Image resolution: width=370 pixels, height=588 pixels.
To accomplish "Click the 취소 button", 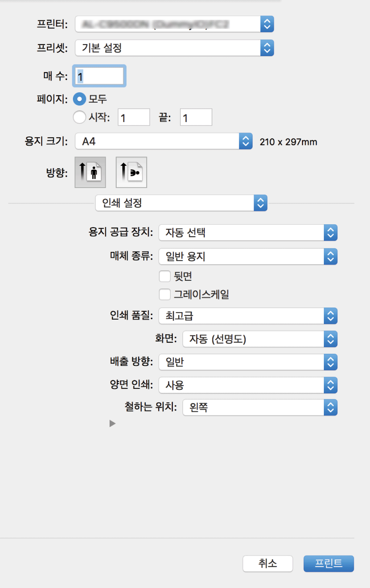I will (267, 563).
